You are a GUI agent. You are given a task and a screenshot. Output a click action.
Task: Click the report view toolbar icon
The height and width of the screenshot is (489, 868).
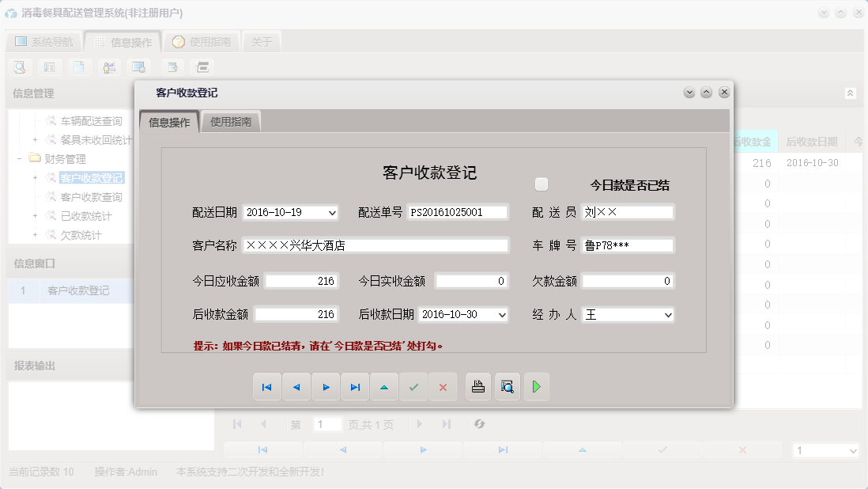(x=49, y=67)
